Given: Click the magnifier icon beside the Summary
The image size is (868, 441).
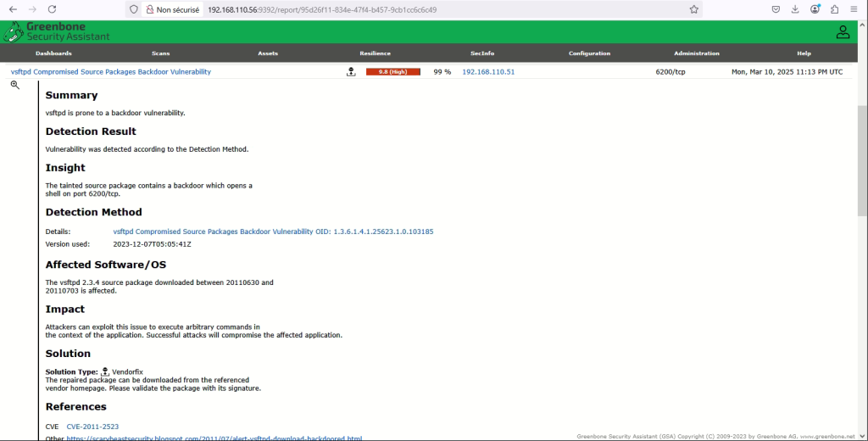Looking at the screenshot, I should [14, 86].
